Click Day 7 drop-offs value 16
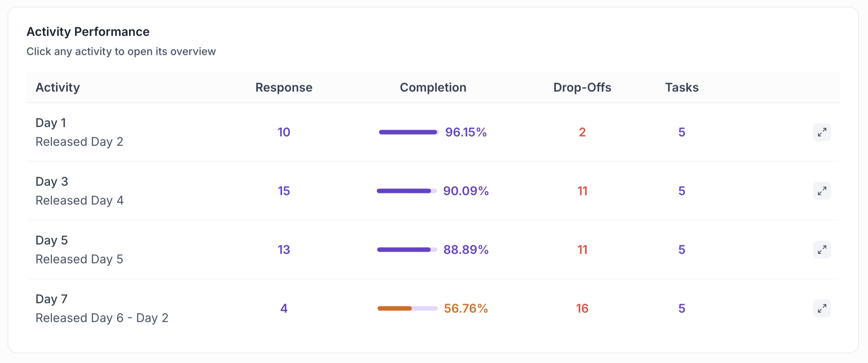Image resolution: width=868 pixels, height=363 pixels. [582, 308]
